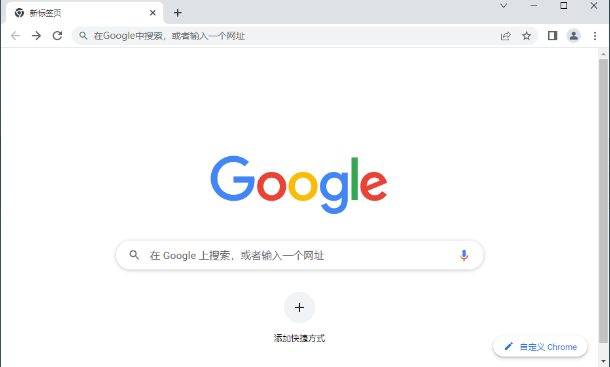Screen dimensions: 610x367
Task: Click the 自定义 Chrome button
Action: pos(540,346)
